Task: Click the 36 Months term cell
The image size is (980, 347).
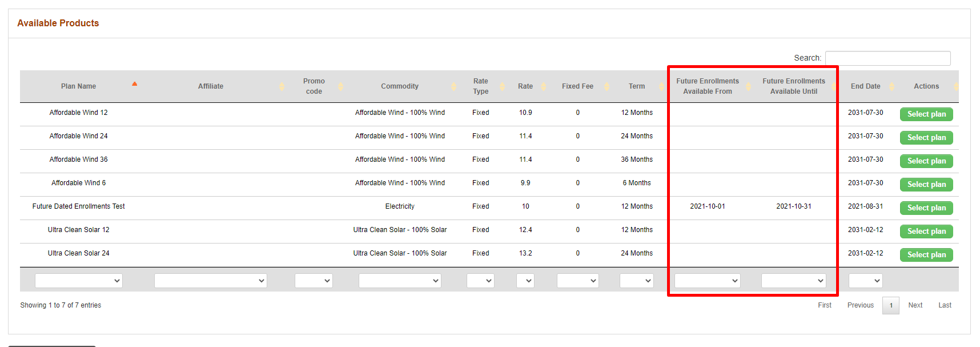Action: [637, 159]
